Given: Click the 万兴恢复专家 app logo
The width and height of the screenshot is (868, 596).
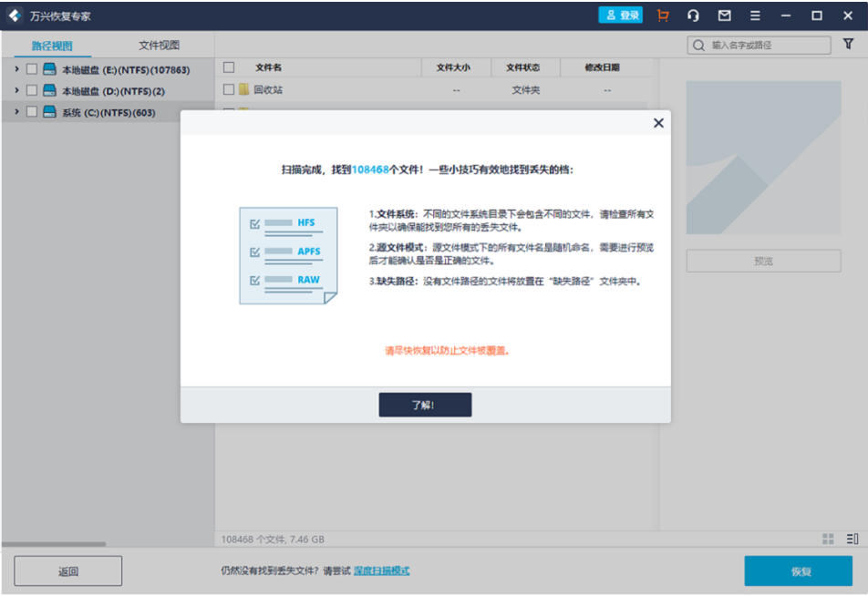Looking at the screenshot, I should (x=13, y=15).
